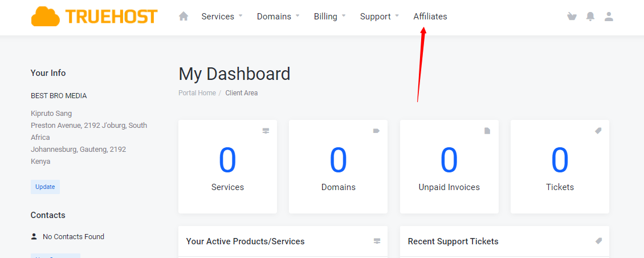This screenshot has width=644, height=258.
Task: Expand the Domains dropdown menu
Action: (x=278, y=17)
